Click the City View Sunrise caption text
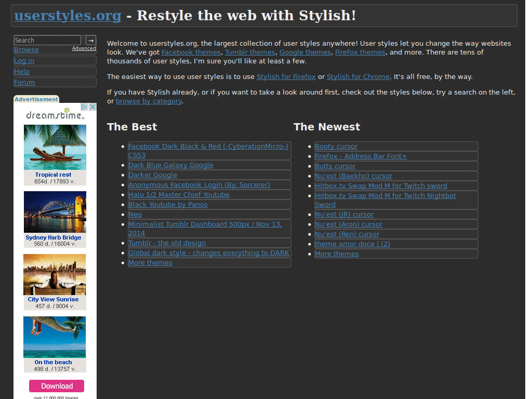Screen dimensions: 532x399 point(54,299)
